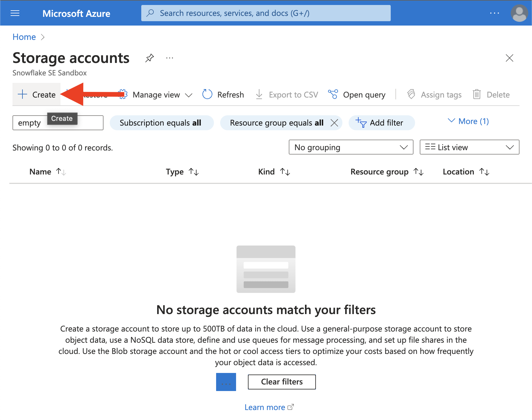Create a new storage account

(36, 94)
